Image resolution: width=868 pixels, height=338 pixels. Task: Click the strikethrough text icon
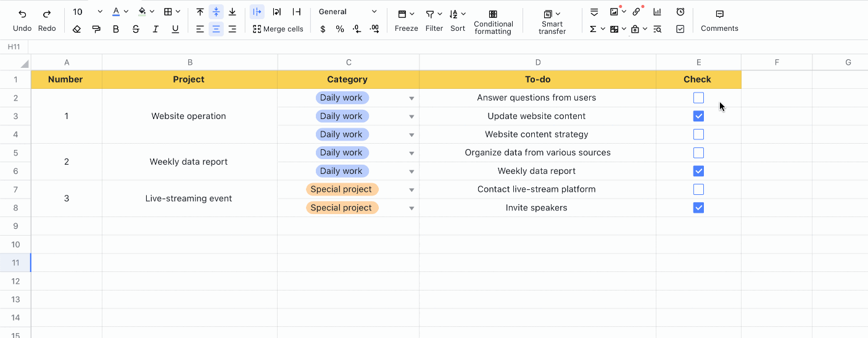(x=136, y=29)
